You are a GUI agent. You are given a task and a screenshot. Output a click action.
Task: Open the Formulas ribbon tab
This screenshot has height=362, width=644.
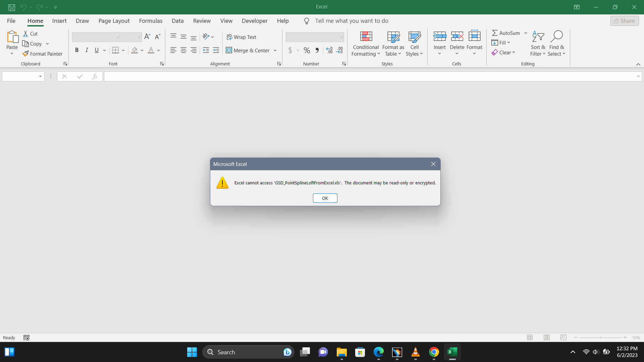[x=151, y=21]
